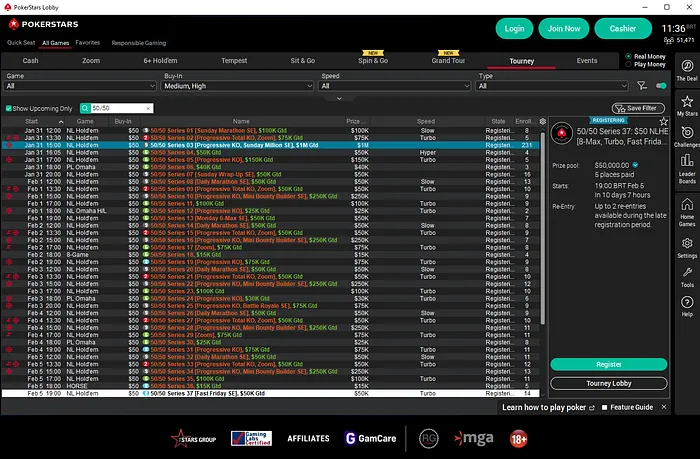Open the Challenges sidebar icon
This screenshot has width=700, height=459.
pyautogui.click(x=687, y=137)
